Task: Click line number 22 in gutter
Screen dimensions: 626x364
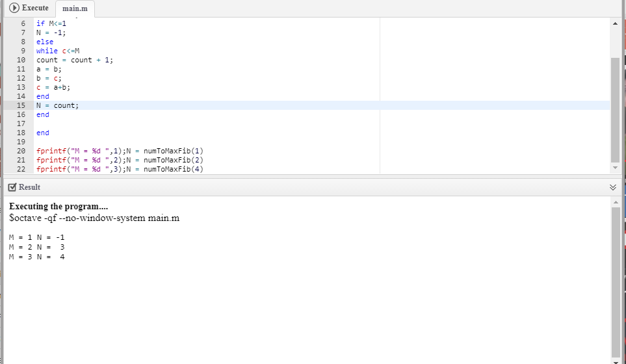Action: 21,169
